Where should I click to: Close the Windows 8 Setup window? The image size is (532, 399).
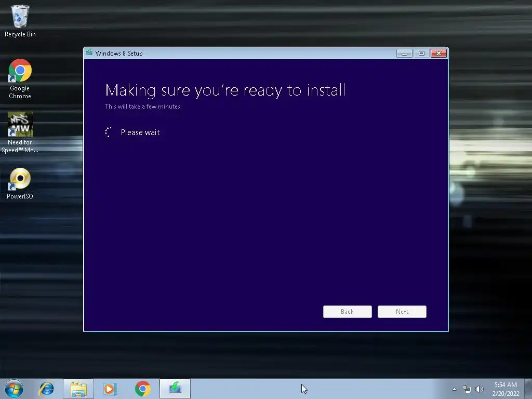click(x=438, y=54)
